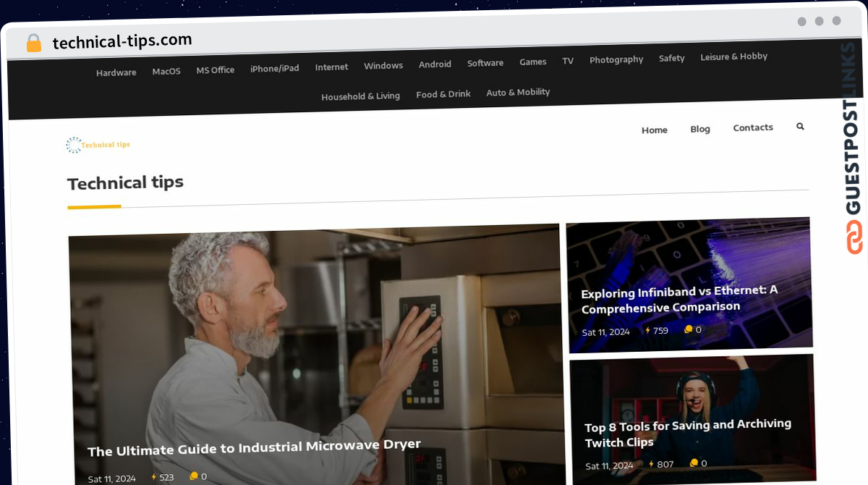This screenshot has width=868, height=485.
Task: Open the MacOS category
Action: tap(166, 71)
